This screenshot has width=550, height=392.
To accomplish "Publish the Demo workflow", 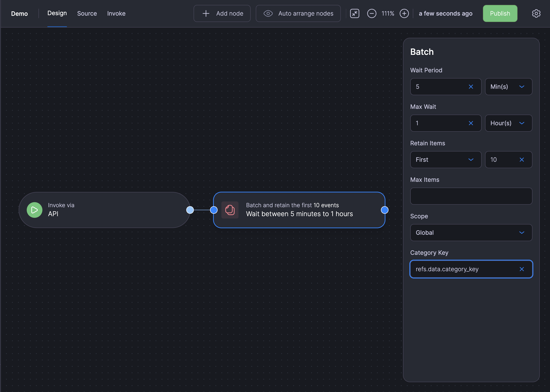I will 500,13.
